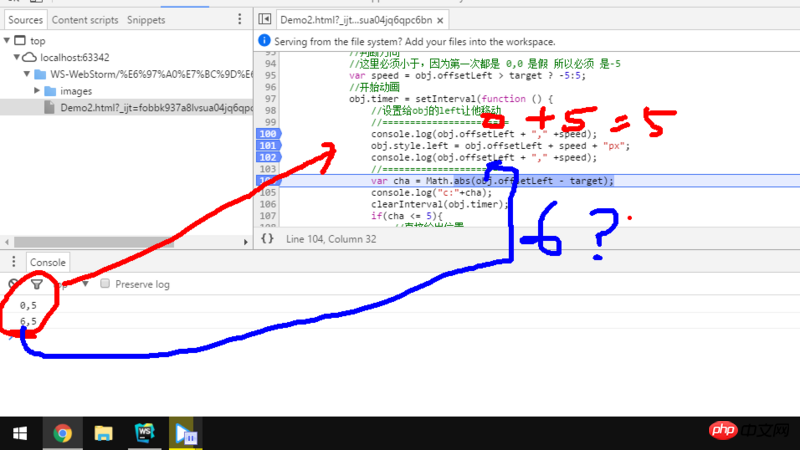Collapse the WS-WebStorm folder node
Image resolution: width=800 pixels, height=450 pixels.
click(27, 74)
